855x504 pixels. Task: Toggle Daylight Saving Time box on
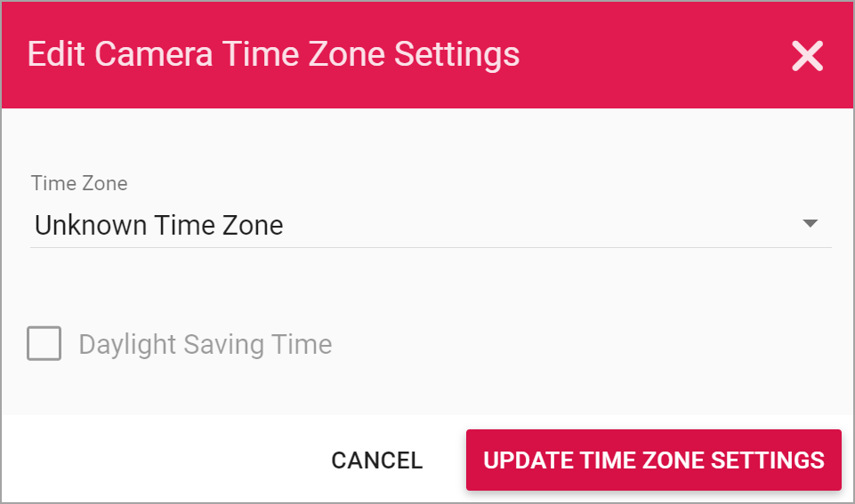pos(44,343)
